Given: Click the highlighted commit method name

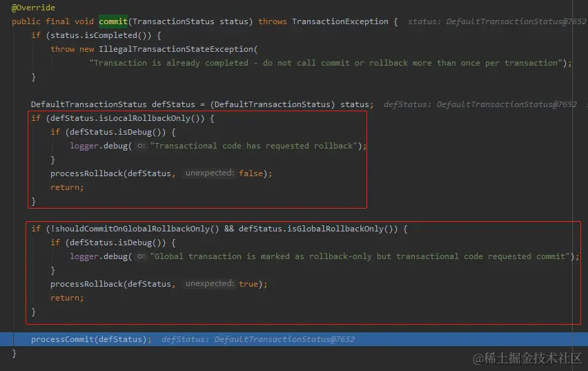Looking at the screenshot, I should (113, 21).
